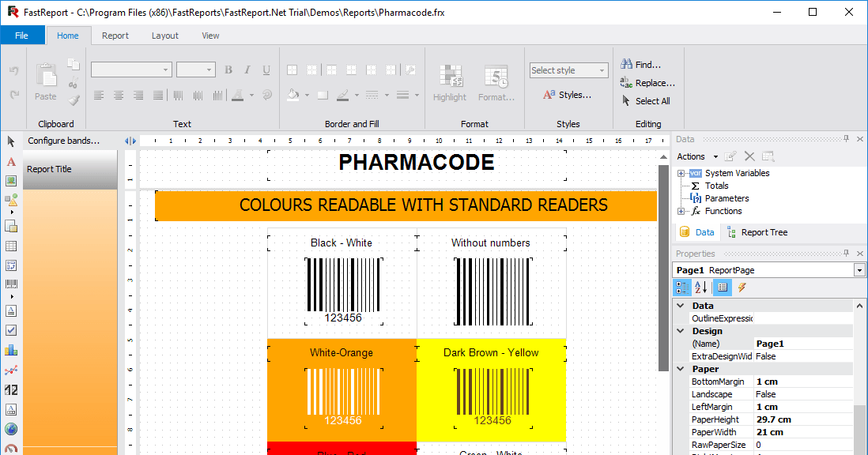Open the font size dropdown
This screenshot has width=868, height=455.
pos(208,70)
